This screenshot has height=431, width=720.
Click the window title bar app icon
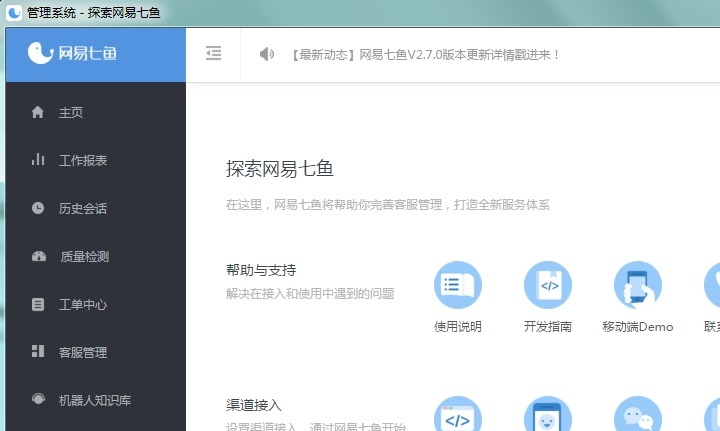point(14,12)
